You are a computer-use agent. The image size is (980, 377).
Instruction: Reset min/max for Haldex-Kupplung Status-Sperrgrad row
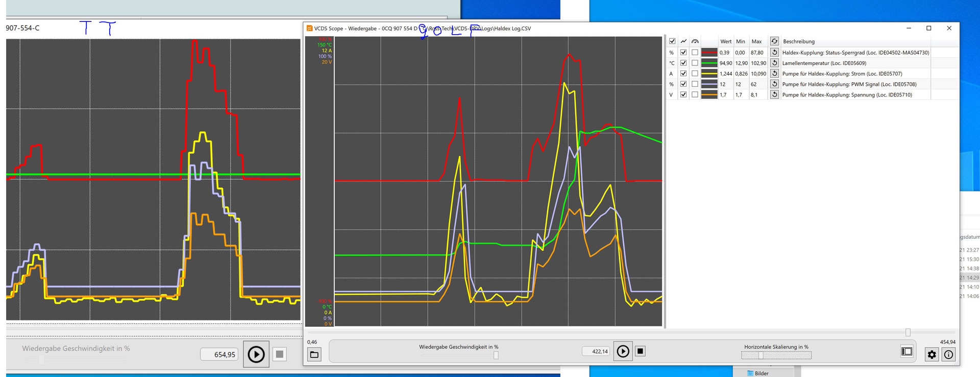pos(774,52)
